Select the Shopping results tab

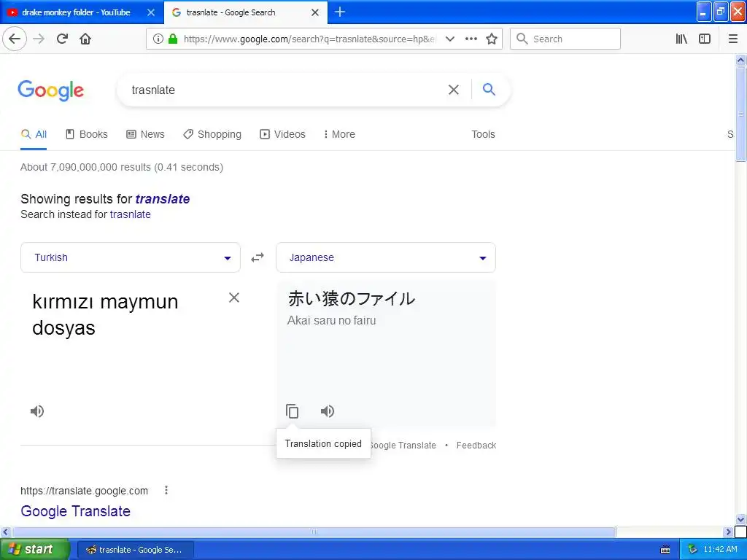tap(212, 134)
